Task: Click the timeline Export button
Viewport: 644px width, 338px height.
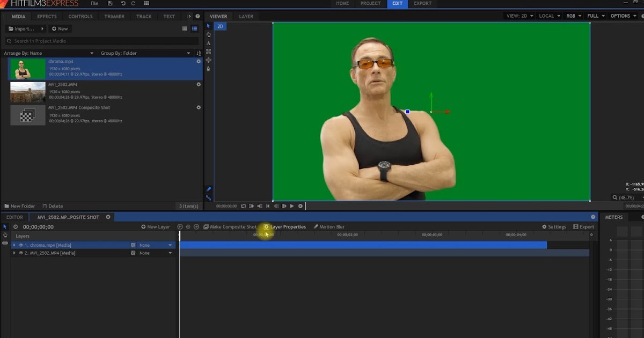Action: coord(583,227)
